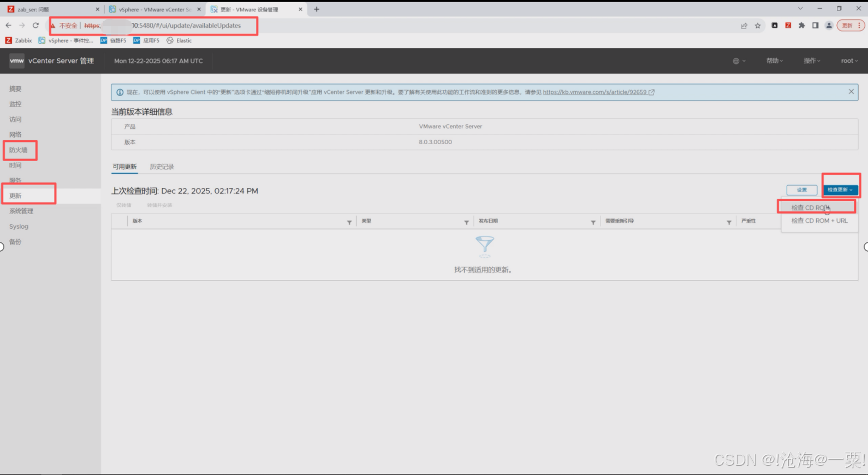
Task: Select 访问 in the sidebar
Action: click(x=15, y=119)
